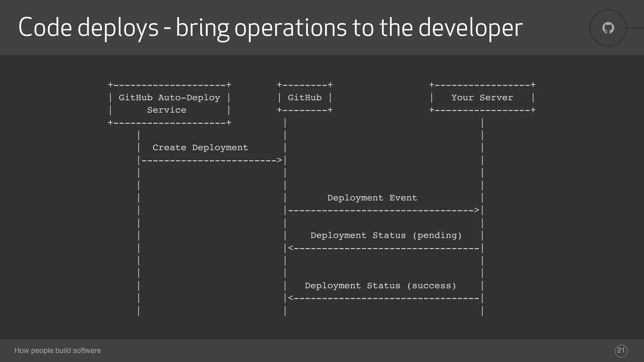
Task: Click the word 'Service' in first box
Action: coord(167,110)
